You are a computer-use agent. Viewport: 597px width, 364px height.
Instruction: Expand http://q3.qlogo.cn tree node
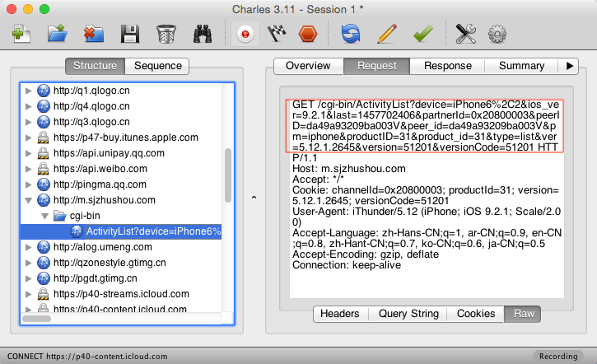(28, 122)
